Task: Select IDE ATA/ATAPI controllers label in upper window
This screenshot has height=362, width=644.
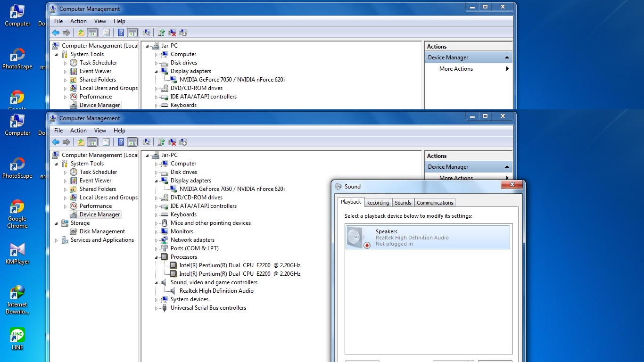Action: point(204,97)
